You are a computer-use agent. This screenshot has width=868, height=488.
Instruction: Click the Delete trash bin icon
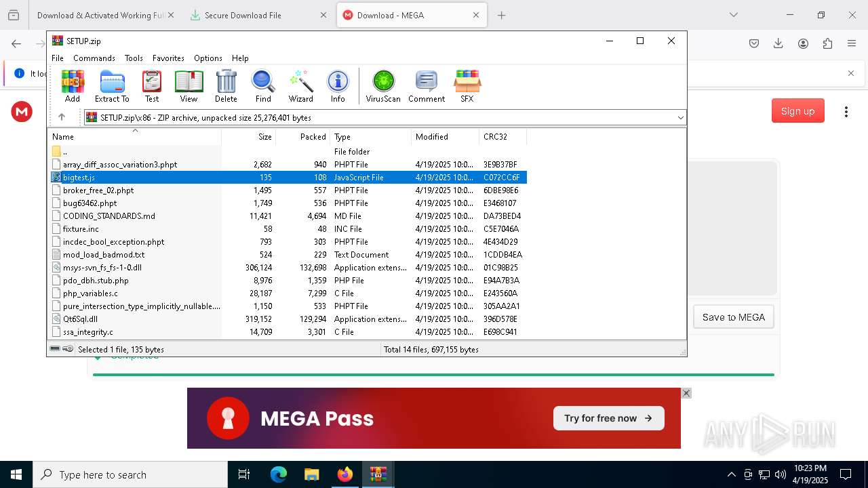pyautogui.click(x=226, y=86)
